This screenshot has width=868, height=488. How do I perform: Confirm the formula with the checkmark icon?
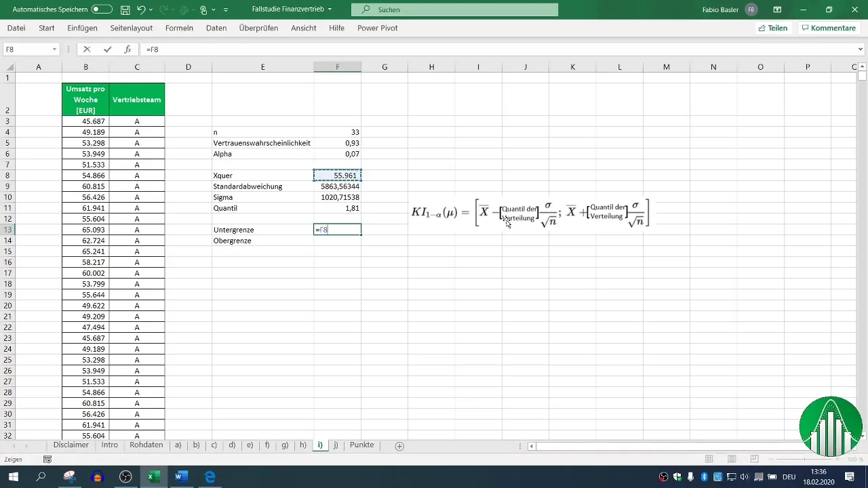[107, 49]
